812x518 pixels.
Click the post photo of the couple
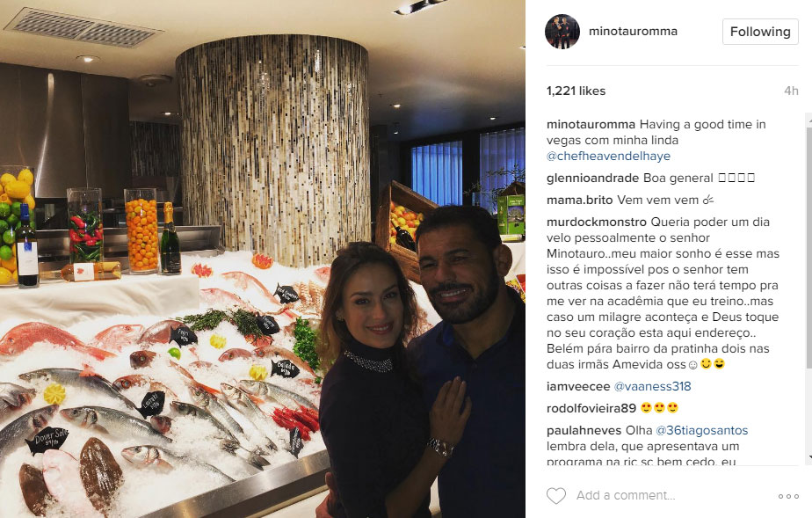263,259
